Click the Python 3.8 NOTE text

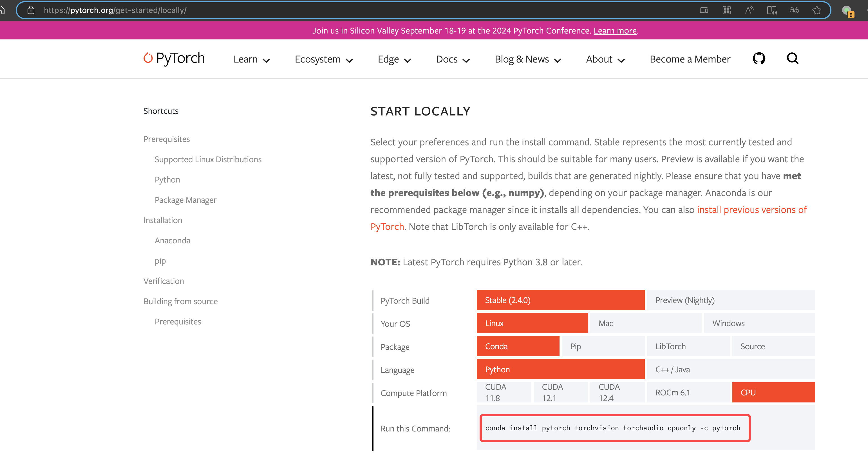[476, 262]
